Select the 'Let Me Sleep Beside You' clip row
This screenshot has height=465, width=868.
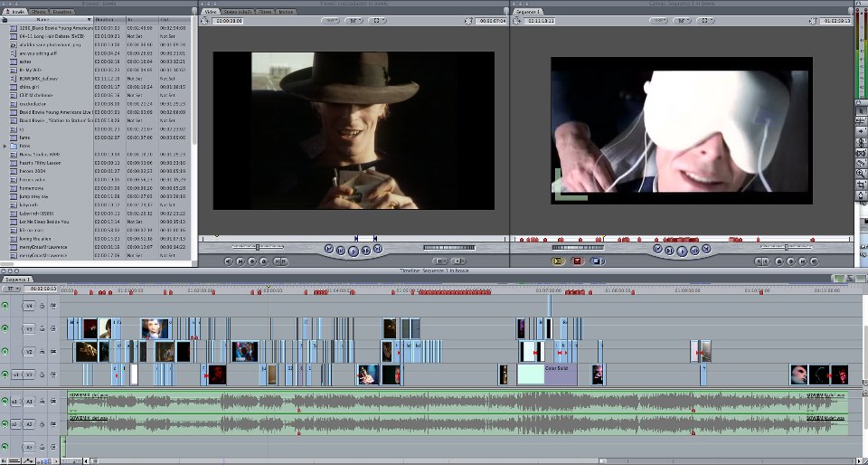96,222
